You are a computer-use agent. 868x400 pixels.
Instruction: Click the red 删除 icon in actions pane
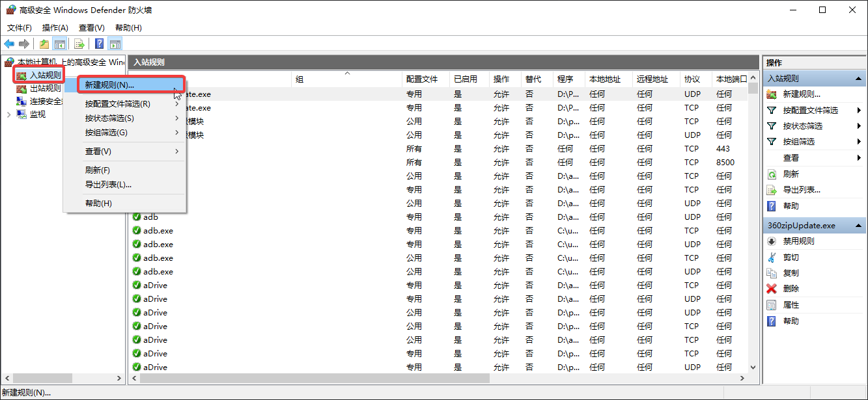[x=772, y=289]
